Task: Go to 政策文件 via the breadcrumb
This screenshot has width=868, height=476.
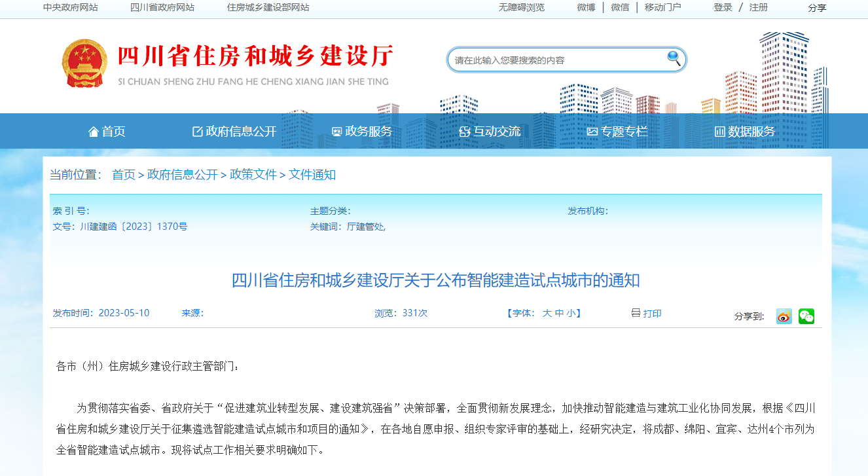Action: (253, 175)
